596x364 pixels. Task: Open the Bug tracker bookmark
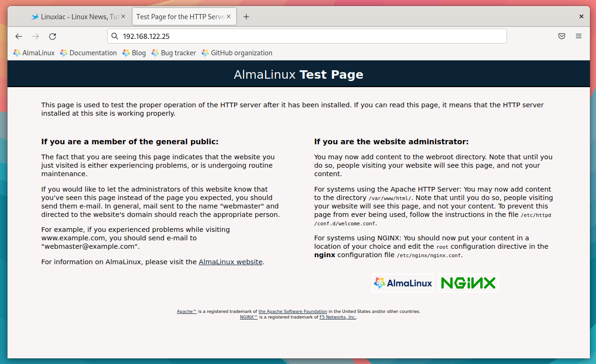click(x=174, y=53)
